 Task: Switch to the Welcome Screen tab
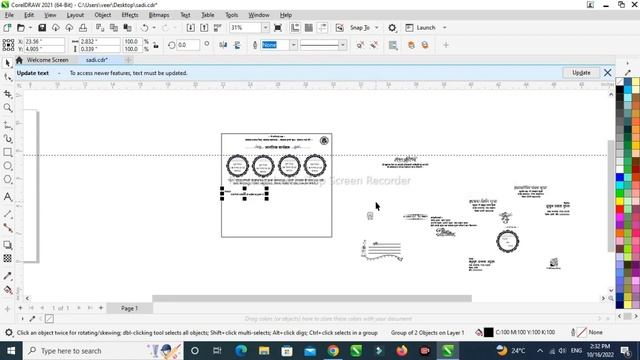[47, 60]
